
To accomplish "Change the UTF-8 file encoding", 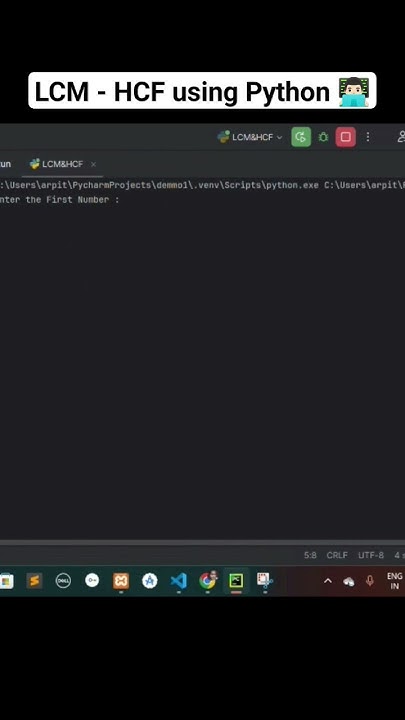I will (371, 555).
